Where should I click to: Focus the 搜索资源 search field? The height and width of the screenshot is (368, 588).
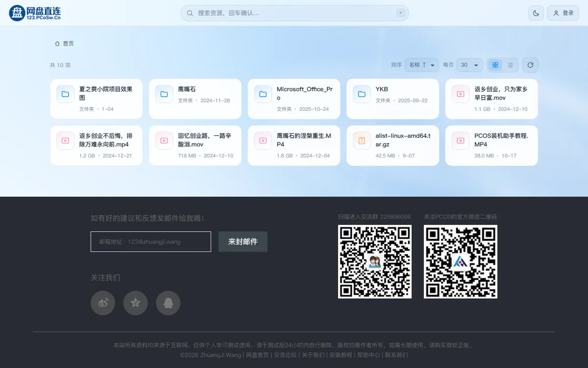coord(294,13)
